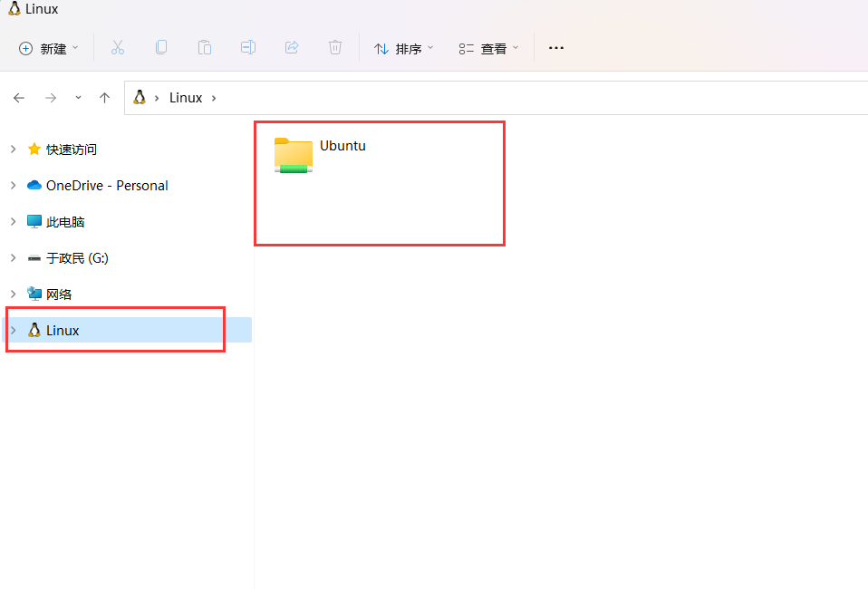The height and width of the screenshot is (589, 868).
Task: Go up one level with up arrow
Action: [x=104, y=98]
